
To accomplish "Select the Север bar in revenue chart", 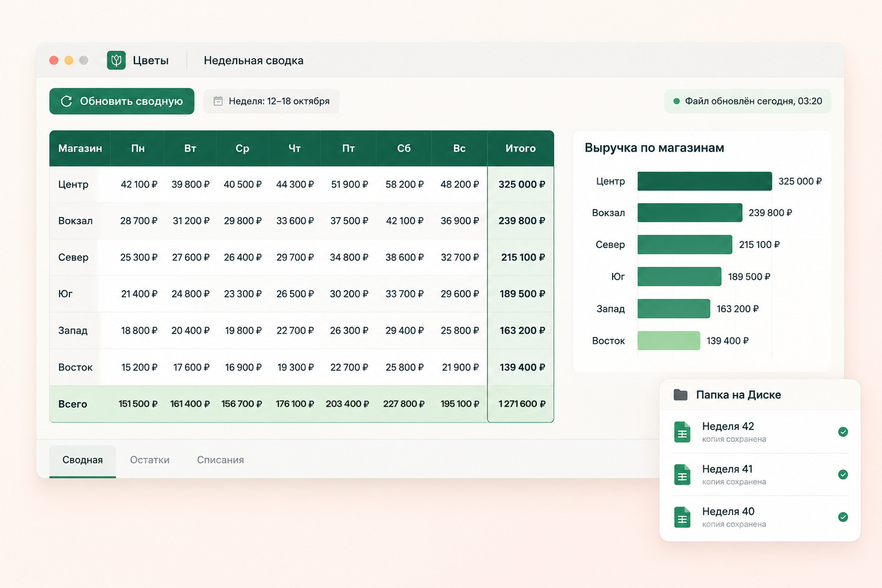I will click(685, 245).
